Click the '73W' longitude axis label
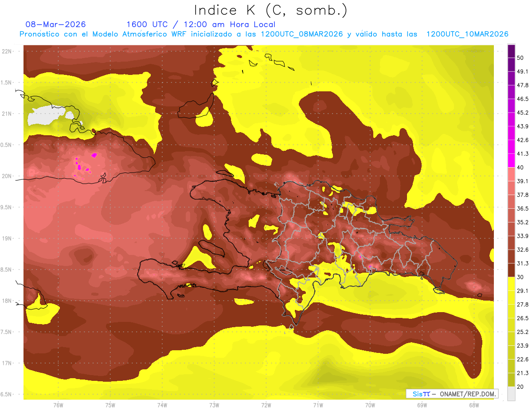The height and width of the screenshot is (411, 532). 214,405
